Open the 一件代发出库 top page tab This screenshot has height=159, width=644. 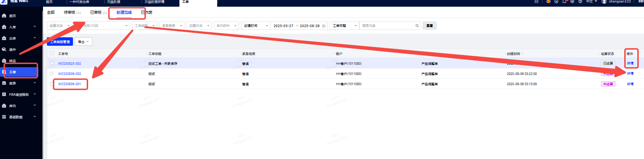(x=79, y=2)
